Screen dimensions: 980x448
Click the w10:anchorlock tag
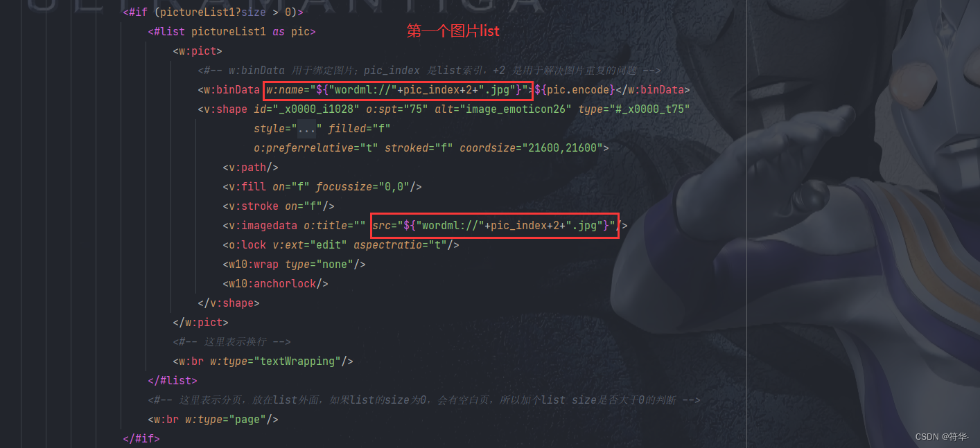pos(275,284)
